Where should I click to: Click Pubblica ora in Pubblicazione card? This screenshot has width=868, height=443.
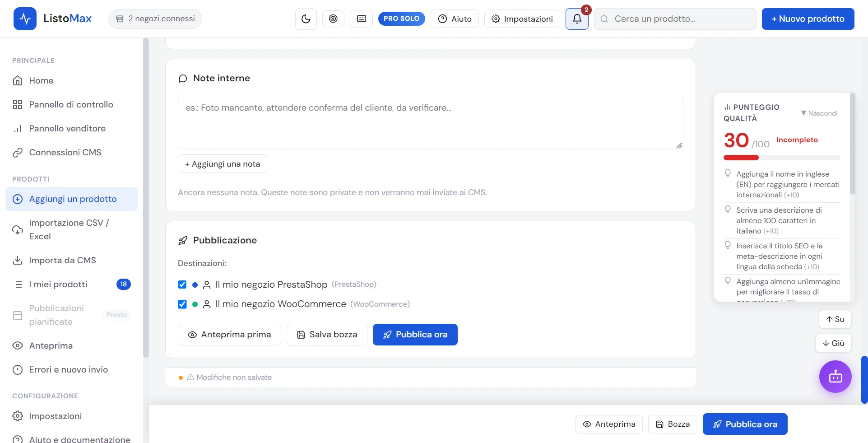[x=415, y=335]
